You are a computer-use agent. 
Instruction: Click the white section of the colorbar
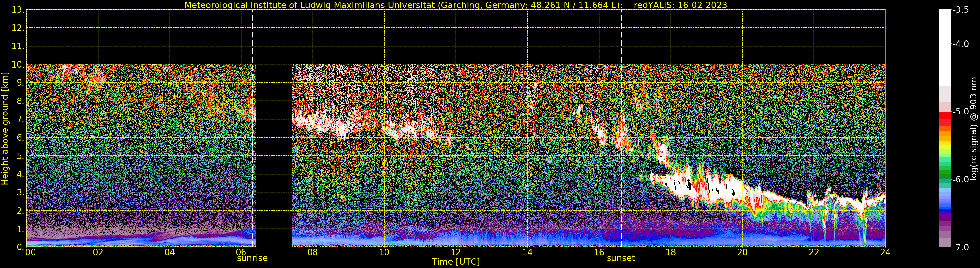945,47
